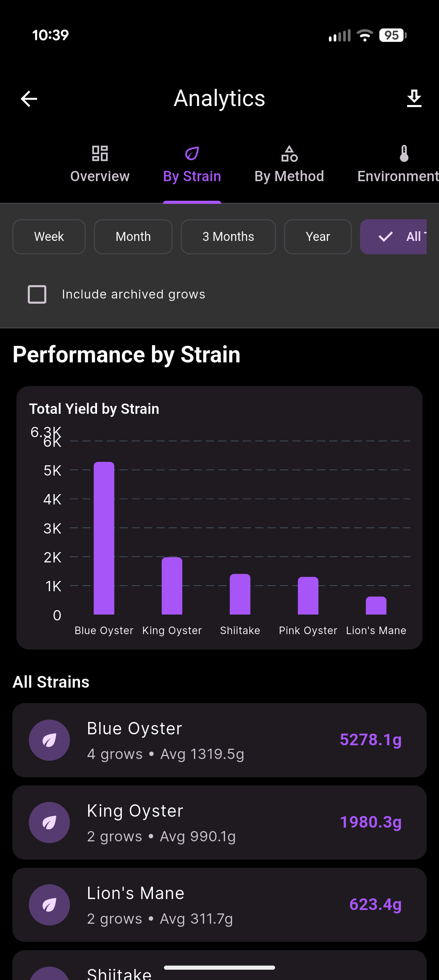439x980 pixels.
Task: Select the Overview grid icon
Action: [99, 153]
